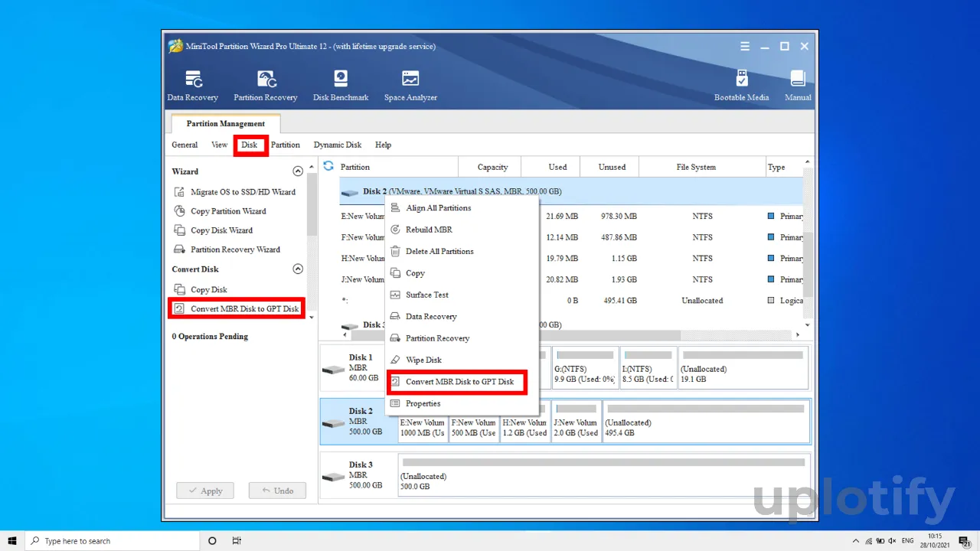The width and height of the screenshot is (980, 551).
Task: Choose Data Recovery from context menu
Action: point(462,316)
